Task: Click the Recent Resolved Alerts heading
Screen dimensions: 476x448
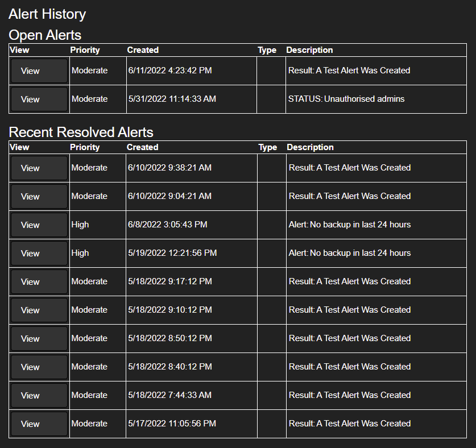Action: 81,132
